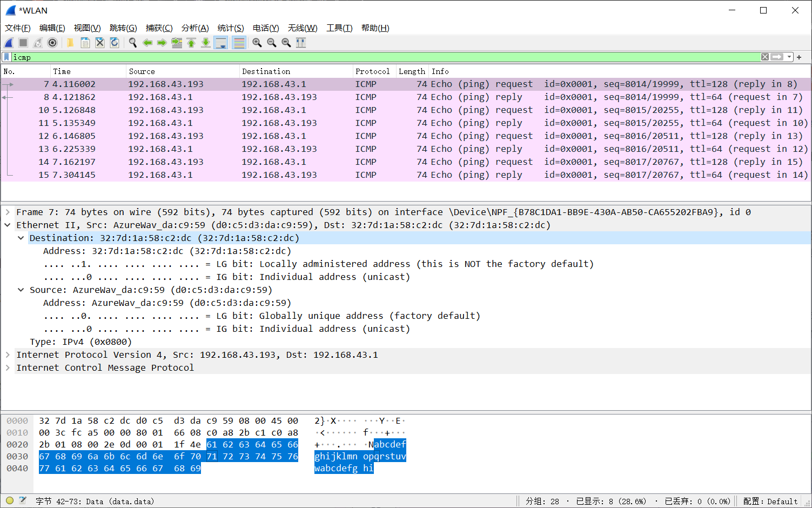Open the 电话(Y) menu
Viewport: 812px width, 508px height.
click(x=266, y=28)
